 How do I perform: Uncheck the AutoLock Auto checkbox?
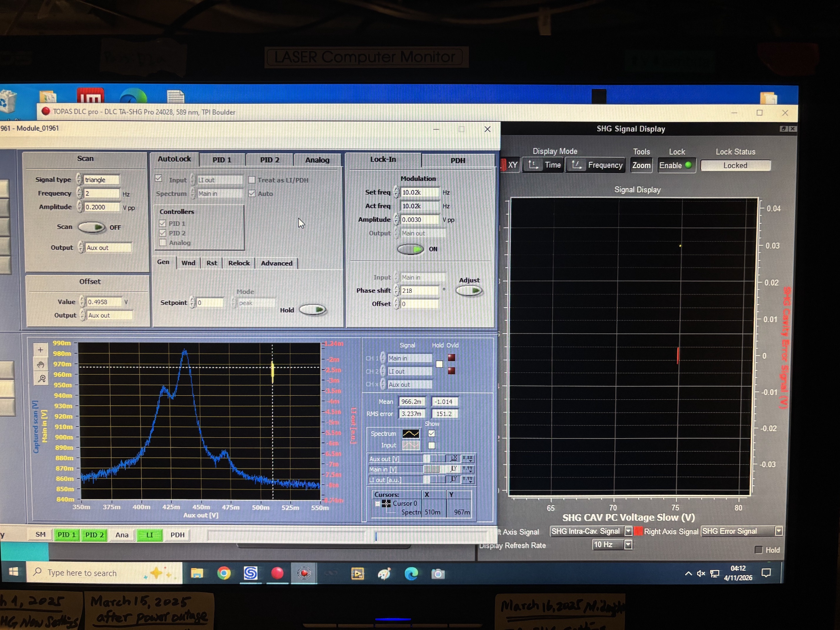[x=252, y=194]
